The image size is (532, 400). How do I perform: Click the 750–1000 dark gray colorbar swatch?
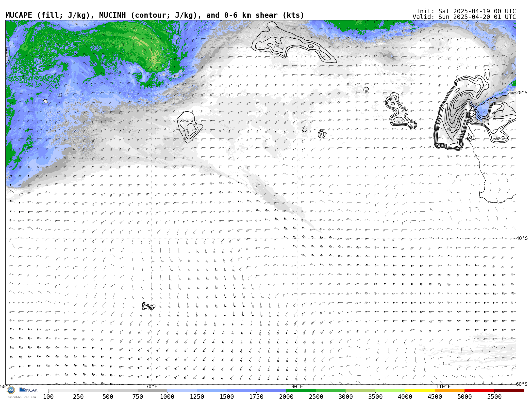152,391
